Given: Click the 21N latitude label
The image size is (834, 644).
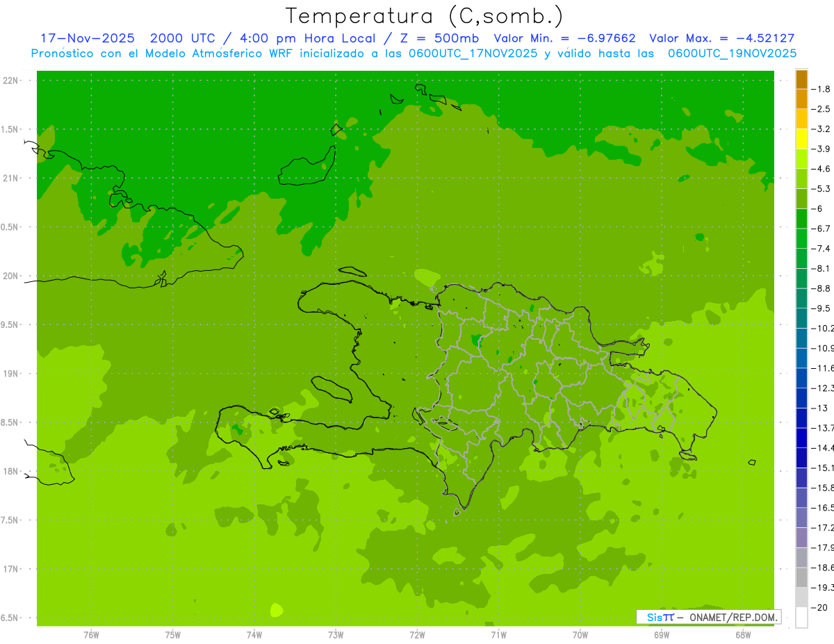Looking at the screenshot, I should pos(10,178).
